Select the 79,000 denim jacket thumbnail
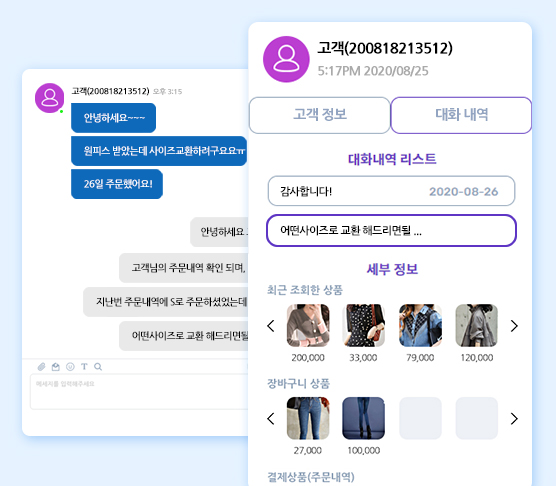 (420, 325)
